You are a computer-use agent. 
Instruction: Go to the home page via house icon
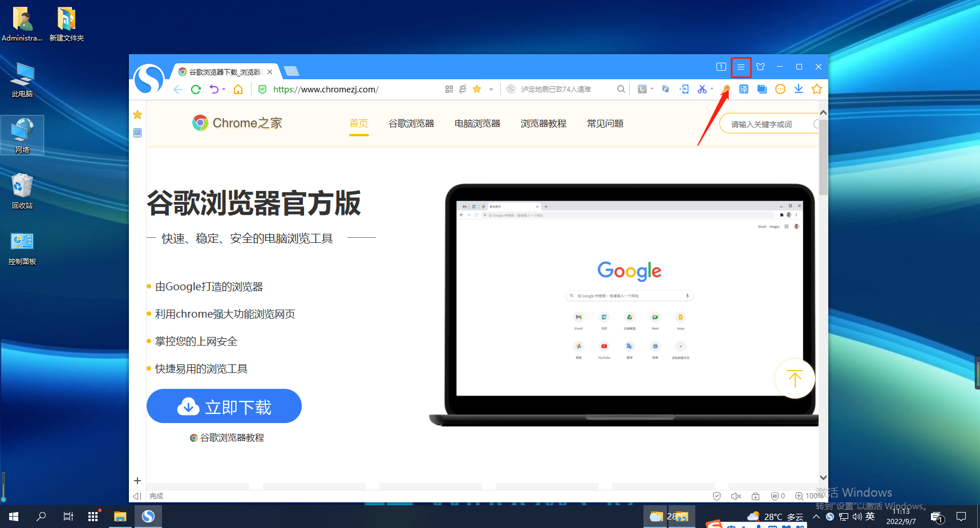(x=238, y=89)
